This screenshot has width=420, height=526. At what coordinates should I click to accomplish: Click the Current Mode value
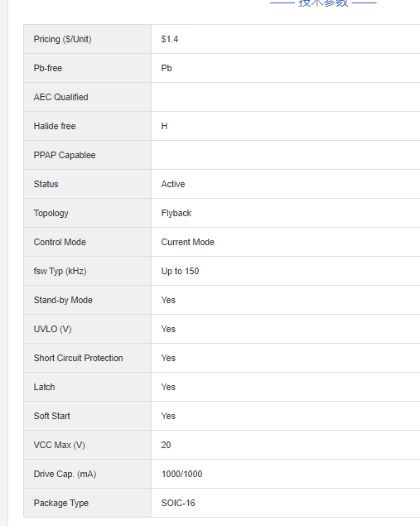coord(187,242)
